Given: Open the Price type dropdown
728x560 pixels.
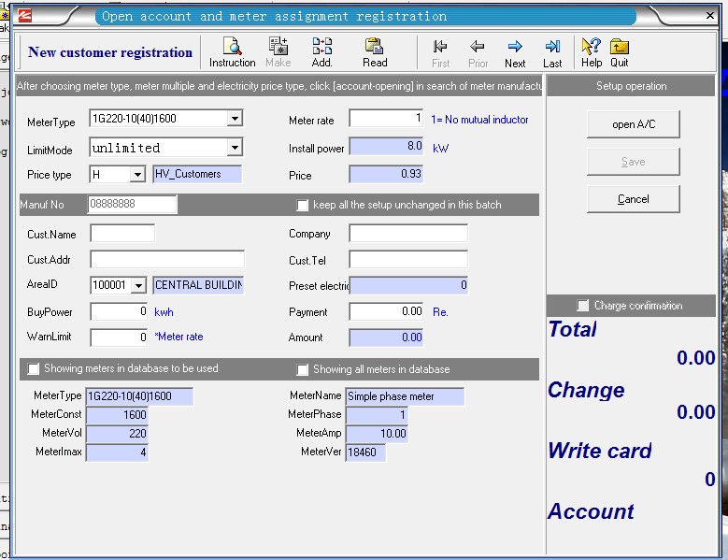Looking at the screenshot, I should pos(137,175).
